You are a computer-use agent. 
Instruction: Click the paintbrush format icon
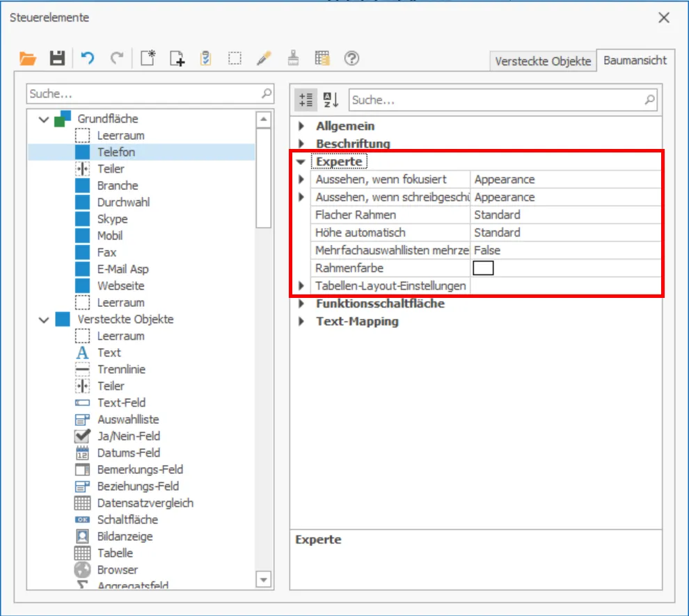pyautogui.click(x=293, y=58)
